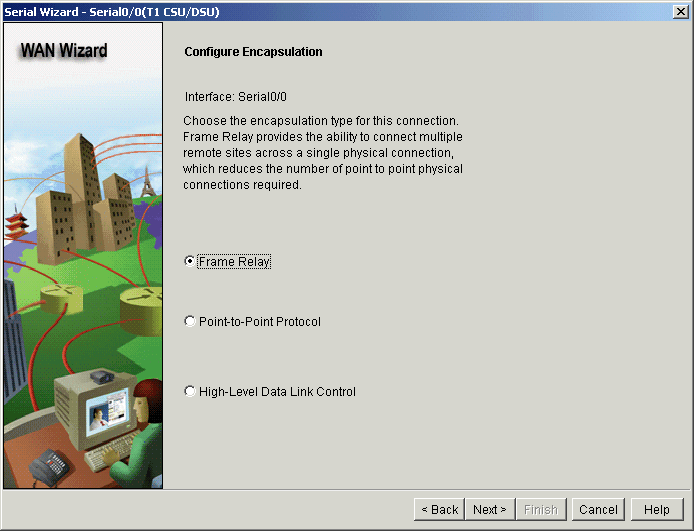Click the telephone in the illustration
The image size is (694, 531).
click(48, 467)
